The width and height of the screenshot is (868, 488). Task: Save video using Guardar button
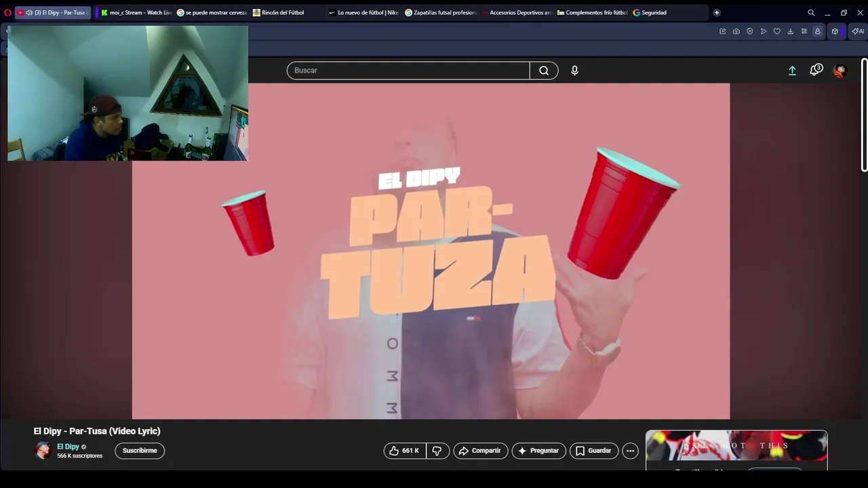[x=594, y=451]
